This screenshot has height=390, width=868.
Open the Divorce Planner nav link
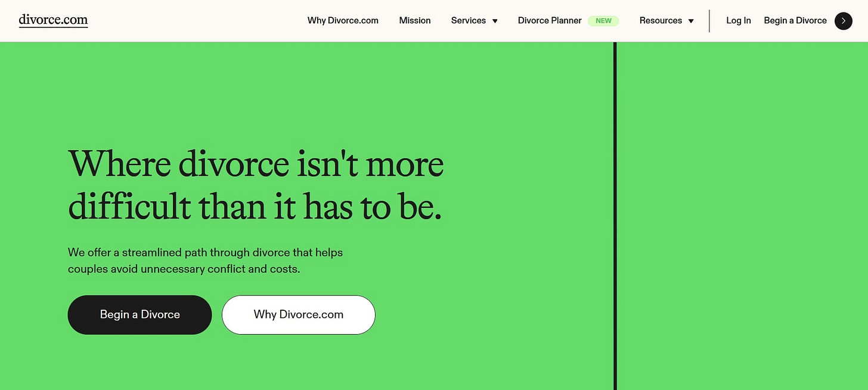coord(550,20)
